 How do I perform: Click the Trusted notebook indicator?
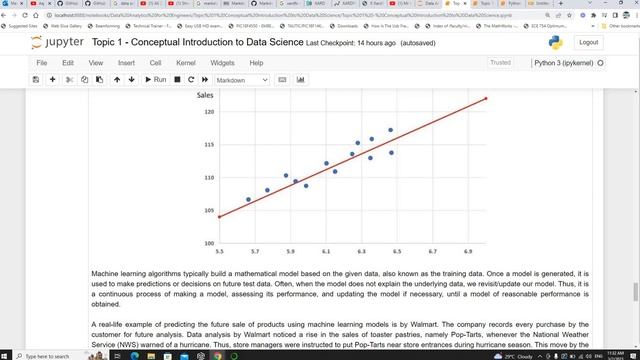(x=500, y=62)
